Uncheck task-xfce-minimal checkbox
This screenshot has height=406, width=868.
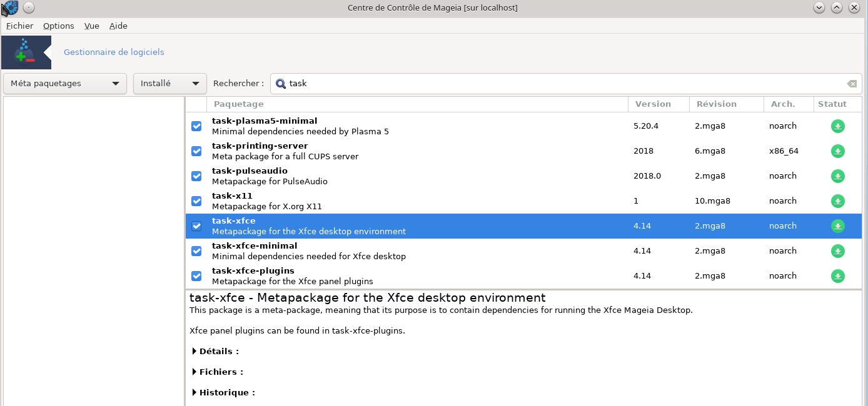196,251
